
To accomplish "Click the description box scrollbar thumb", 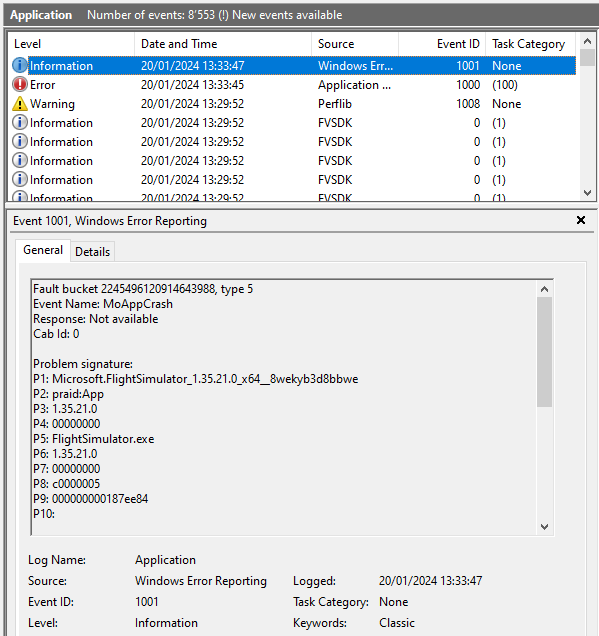I will point(544,352).
